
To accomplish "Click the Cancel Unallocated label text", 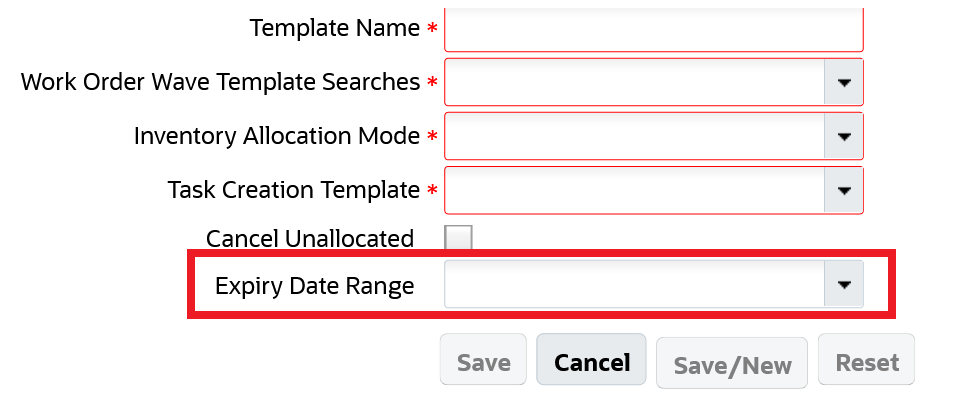I will click(310, 239).
